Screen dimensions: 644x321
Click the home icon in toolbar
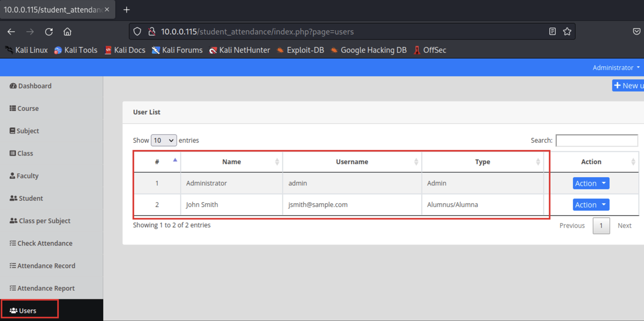coord(67,32)
